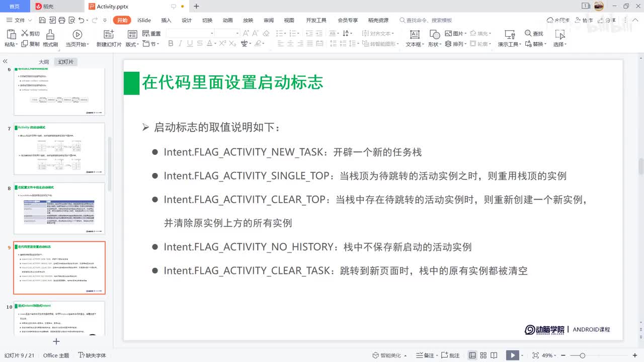644x362 pixels.
Task: Switch to slide sorter view in status bar
Action: click(484, 355)
